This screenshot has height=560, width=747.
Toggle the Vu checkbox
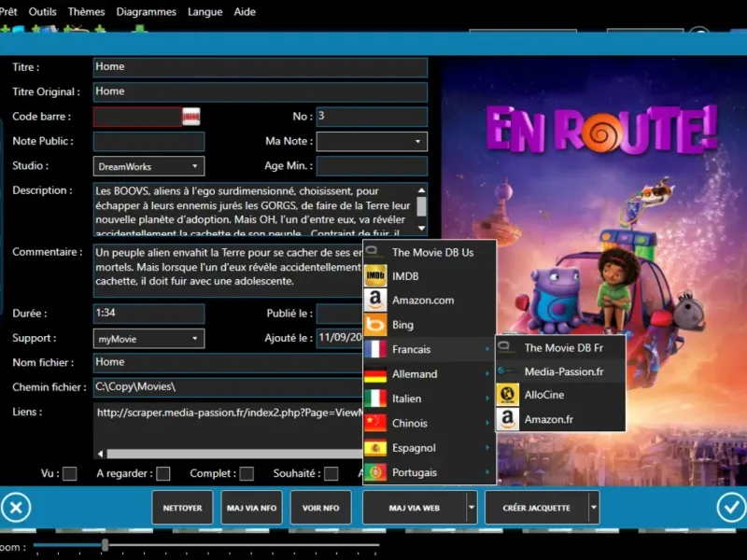(69, 474)
